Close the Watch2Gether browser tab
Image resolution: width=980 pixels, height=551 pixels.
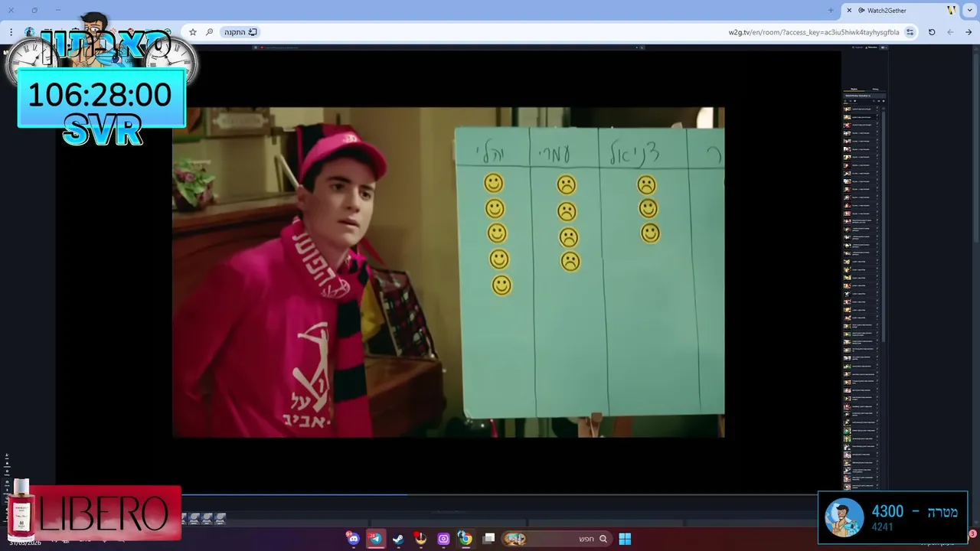[x=849, y=10]
